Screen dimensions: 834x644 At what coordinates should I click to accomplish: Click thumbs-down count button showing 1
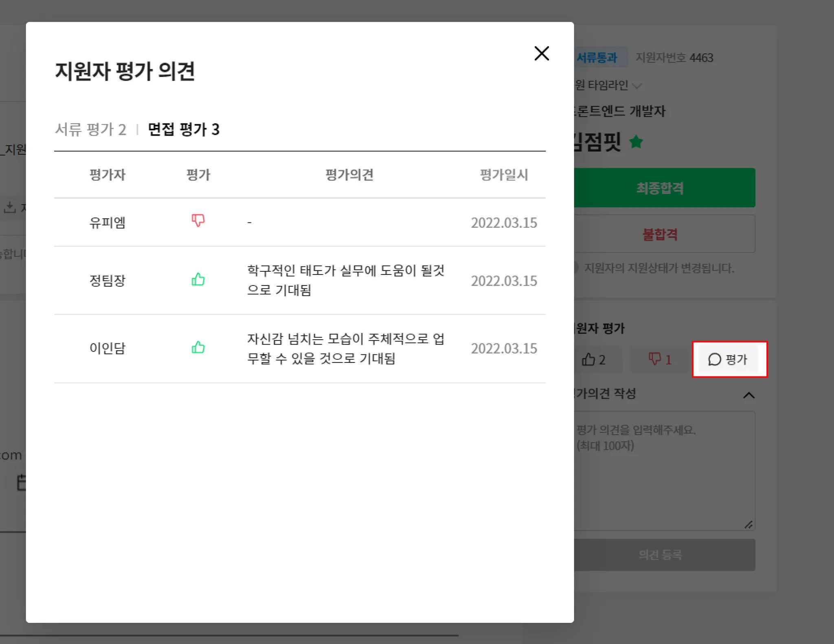click(660, 359)
